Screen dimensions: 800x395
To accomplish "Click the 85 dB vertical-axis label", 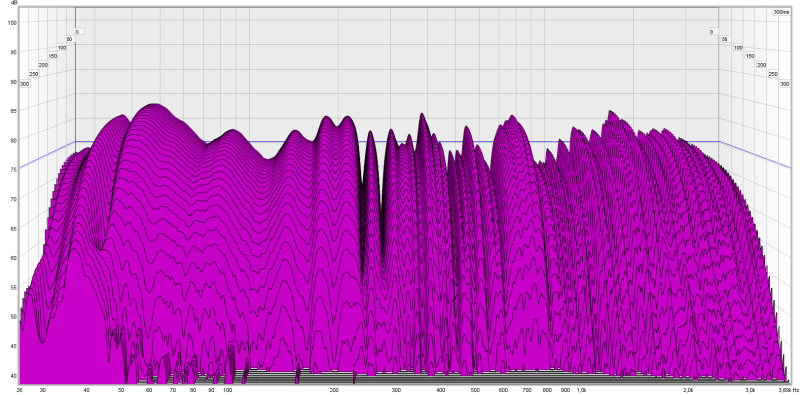I will (15, 111).
